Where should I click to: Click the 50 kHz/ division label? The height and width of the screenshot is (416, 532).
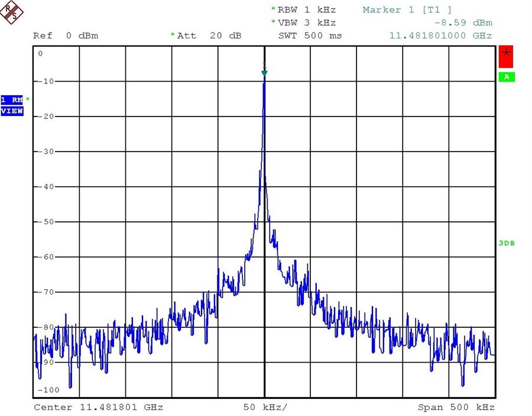coord(265,407)
